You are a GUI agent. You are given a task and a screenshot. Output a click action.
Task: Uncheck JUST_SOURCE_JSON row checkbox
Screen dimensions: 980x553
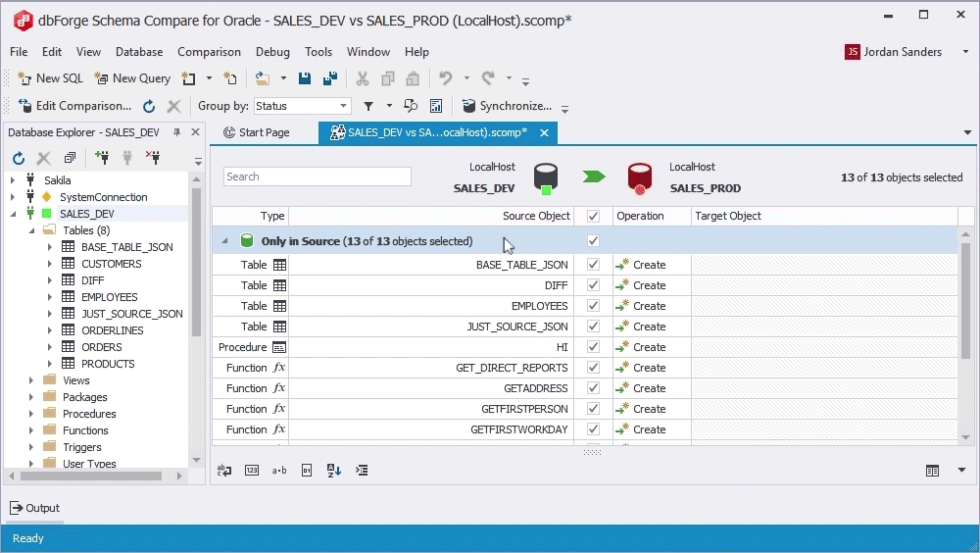593,327
